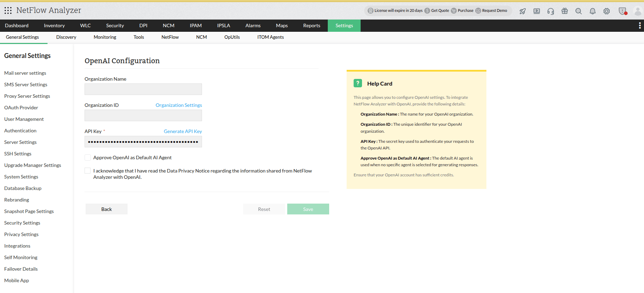Open the user profile avatar
This screenshot has width=644, height=293.
[638, 11]
